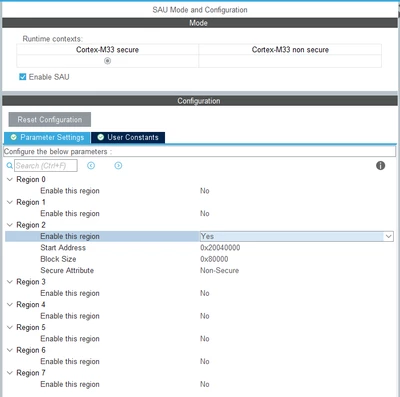Select the Block Size parameter row
Image resolution: width=400 pixels, height=397 pixels.
199,259
